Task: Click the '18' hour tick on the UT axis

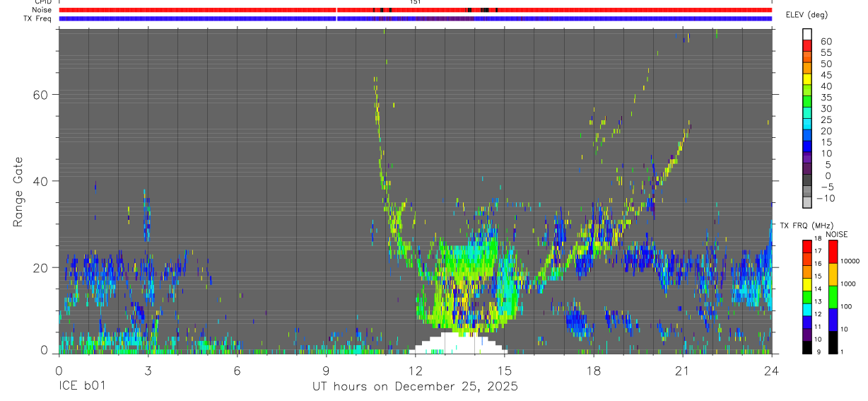Action: (593, 369)
